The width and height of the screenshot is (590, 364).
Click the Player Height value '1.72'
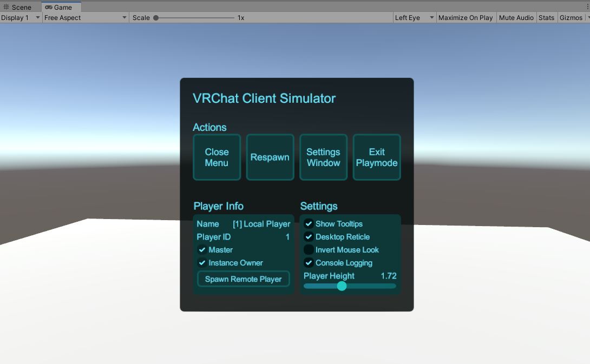tap(389, 276)
